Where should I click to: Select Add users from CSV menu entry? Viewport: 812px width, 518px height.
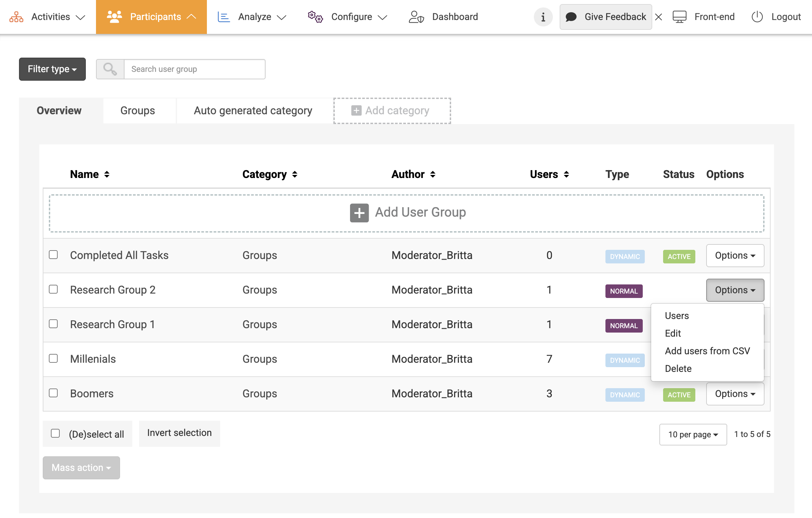point(707,351)
